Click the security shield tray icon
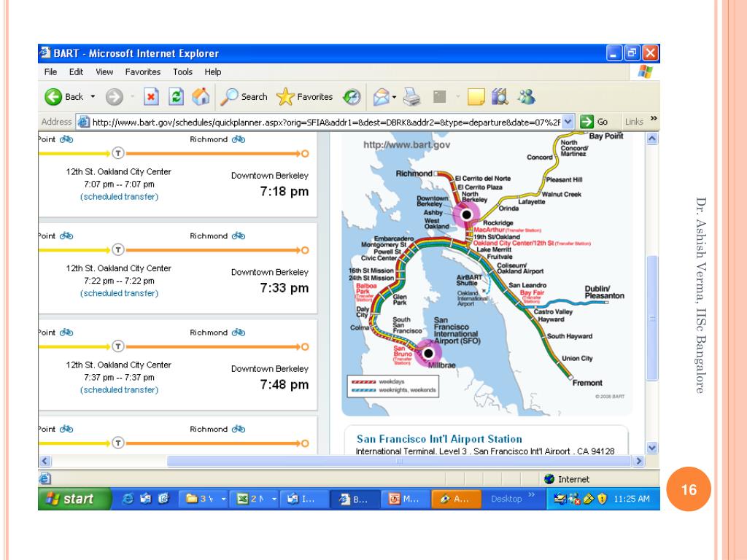Image resolution: width=747 pixels, height=560 pixels. tap(602, 499)
